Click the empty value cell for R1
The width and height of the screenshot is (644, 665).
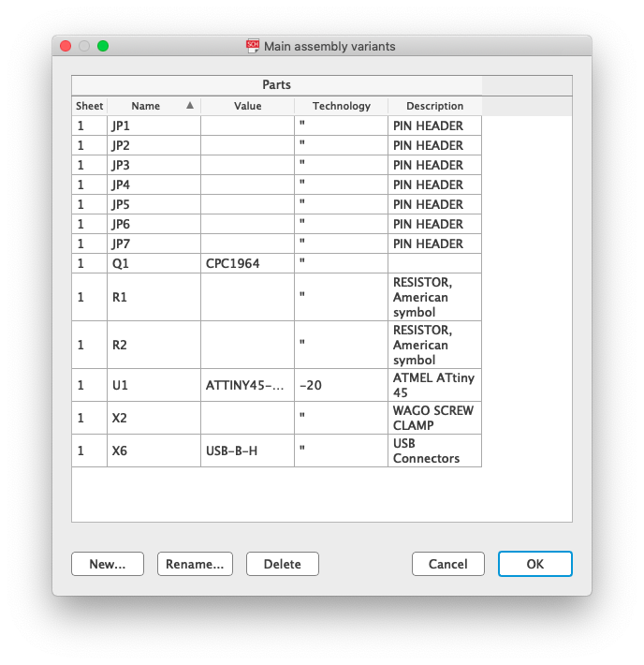(x=248, y=297)
